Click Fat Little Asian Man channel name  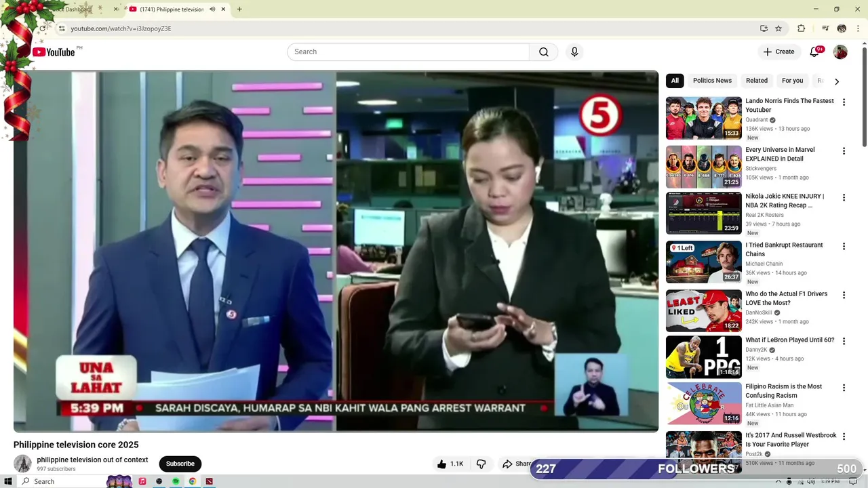pos(769,405)
